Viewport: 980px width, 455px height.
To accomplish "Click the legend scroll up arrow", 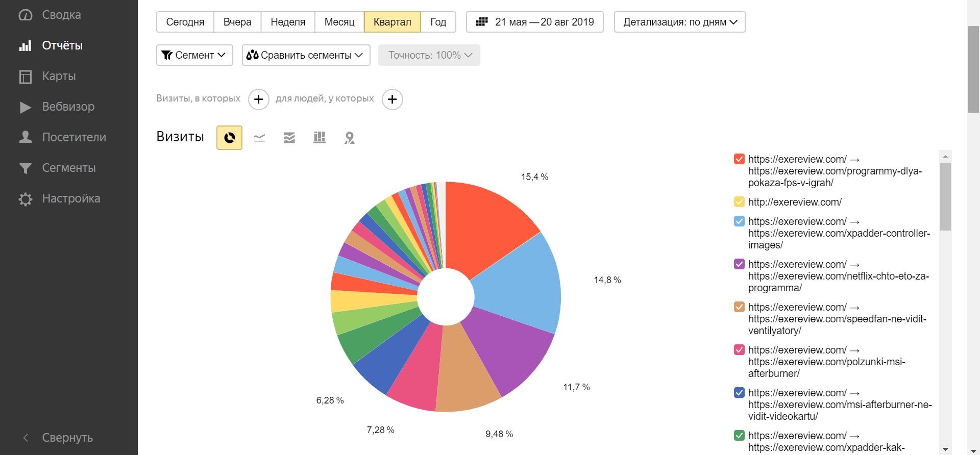I will 945,157.
